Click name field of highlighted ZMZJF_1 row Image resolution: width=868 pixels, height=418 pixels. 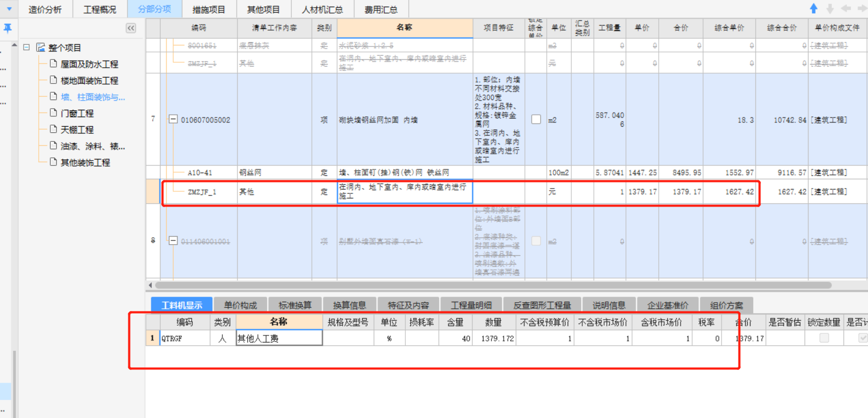point(405,192)
